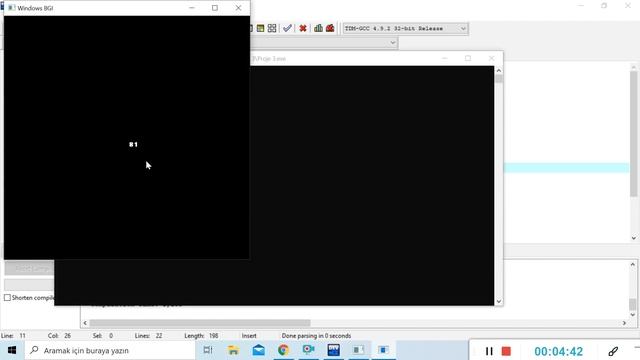The height and width of the screenshot is (360, 640).
Task: Switch to the Dev-C++ taskbar icon
Action: pos(333,350)
